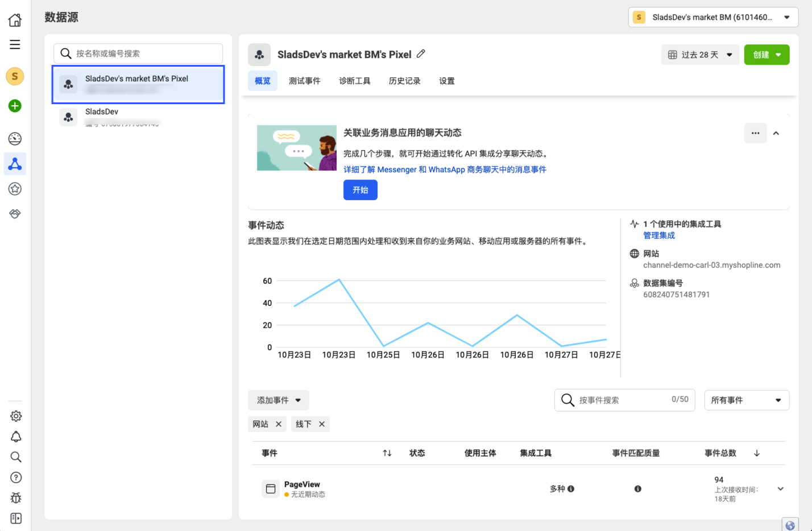Screen dimensions: 812x531
Task: Switch to the 诊断工具 tab
Action: click(354, 81)
